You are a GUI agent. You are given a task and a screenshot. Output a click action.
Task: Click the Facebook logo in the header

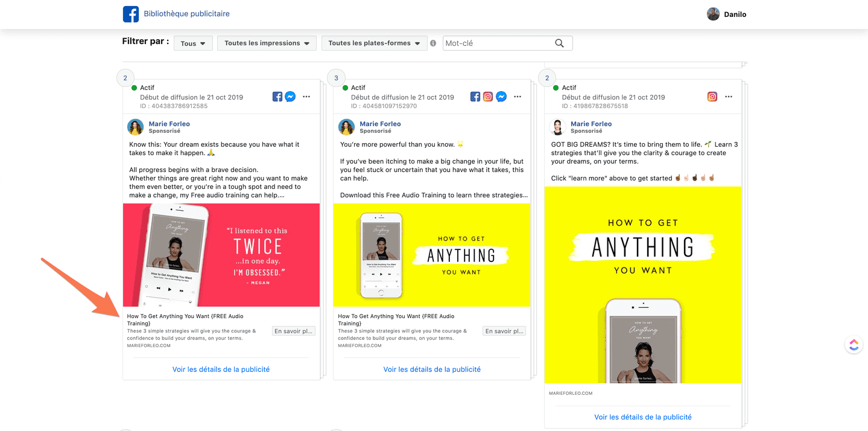click(131, 14)
